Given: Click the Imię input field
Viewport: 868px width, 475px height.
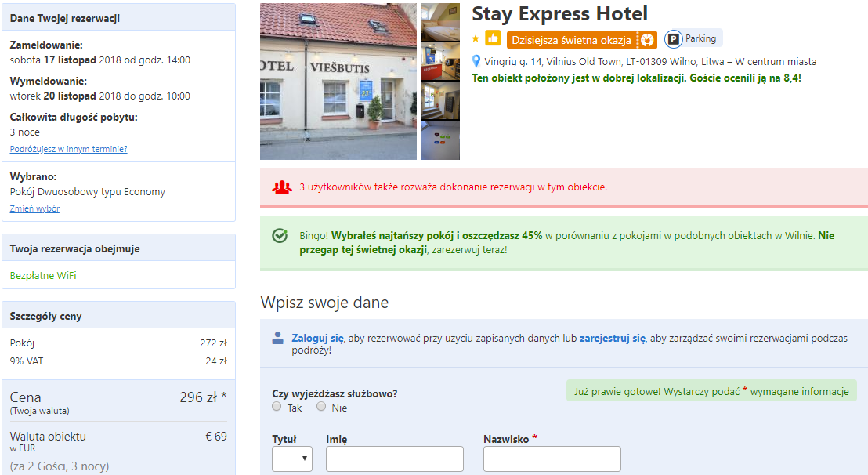Looking at the screenshot, I should coord(395,459).
